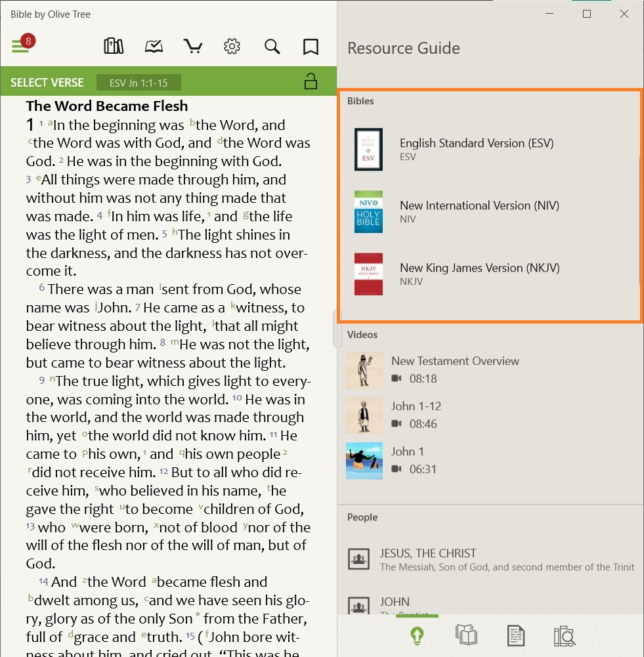Click verse number 6
Image resolution: width=644 pixels, height=657 pixels.
[42, 287]
